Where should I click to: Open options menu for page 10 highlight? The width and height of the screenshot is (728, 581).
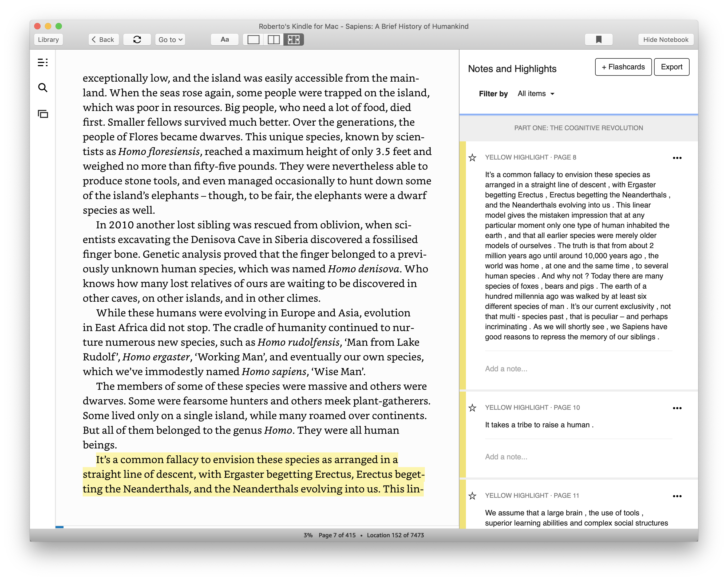677,408
